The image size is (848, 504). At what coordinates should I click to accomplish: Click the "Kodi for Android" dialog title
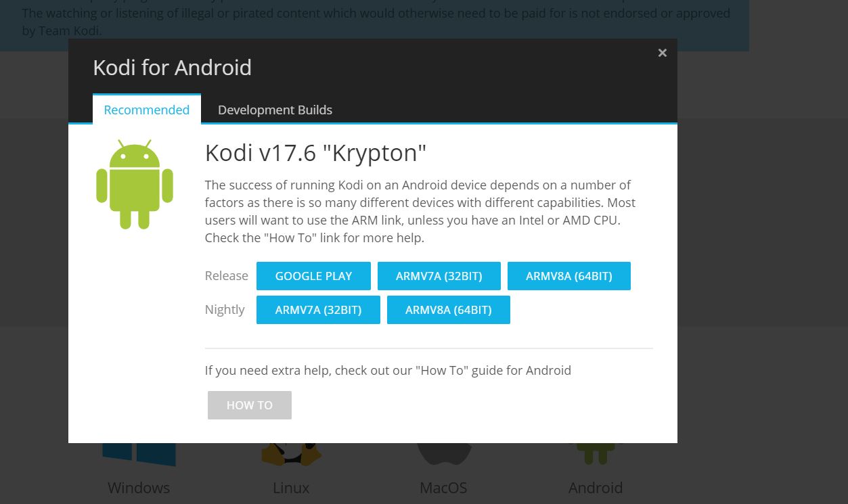point(172,68)
